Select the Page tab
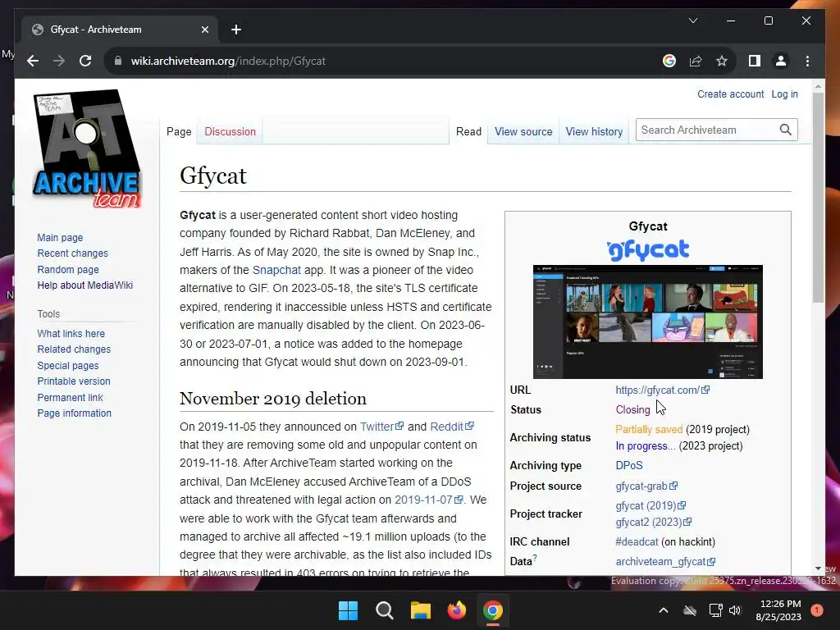Viewport: 840px width, 630px height. pyautogui.click(x=179, y=131)
